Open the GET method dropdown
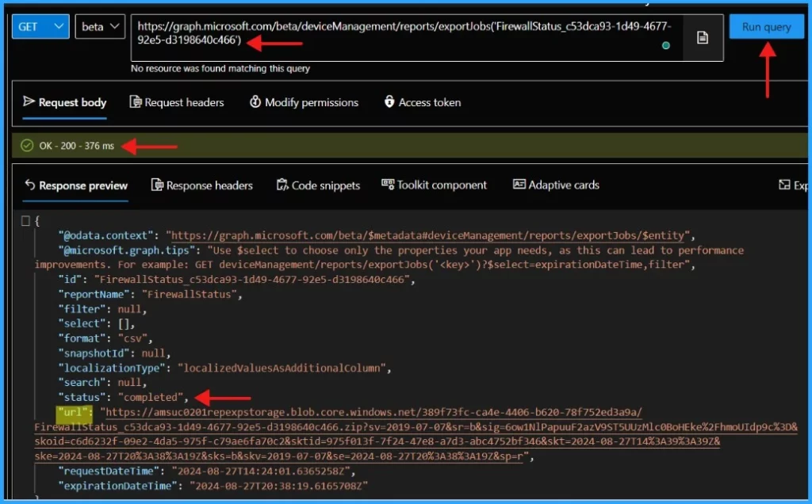The width and height of the screenshot is (812, 504). pos(40,26)
